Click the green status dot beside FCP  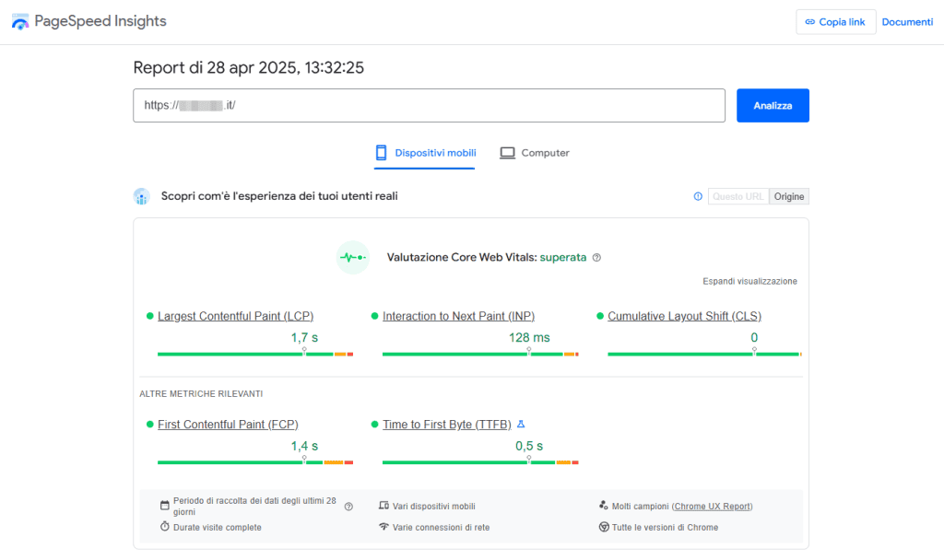point(150,424)
